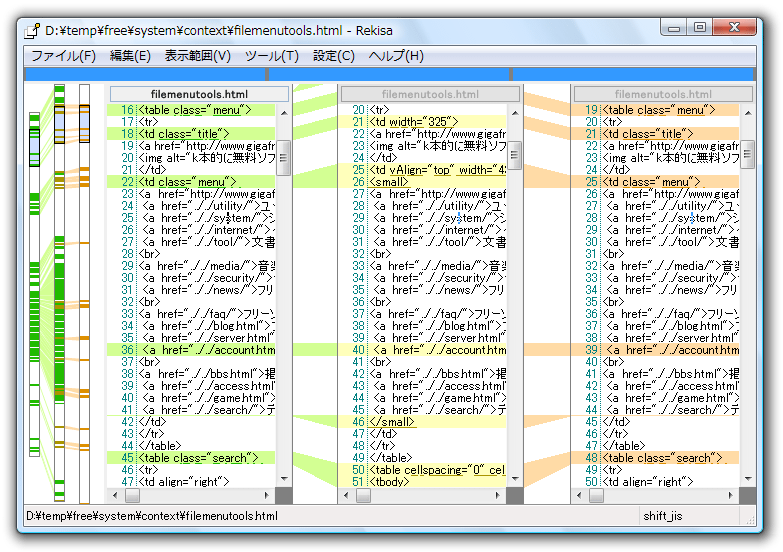The image size is (783, 552).
Task: Click scroll up arrow in right pane
Action: (x=748, y=113)
